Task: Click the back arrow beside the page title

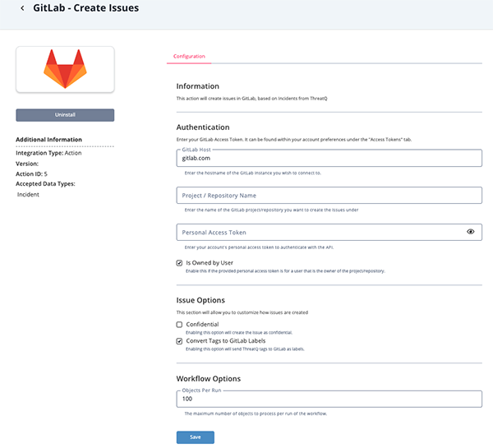Action: 22,9
